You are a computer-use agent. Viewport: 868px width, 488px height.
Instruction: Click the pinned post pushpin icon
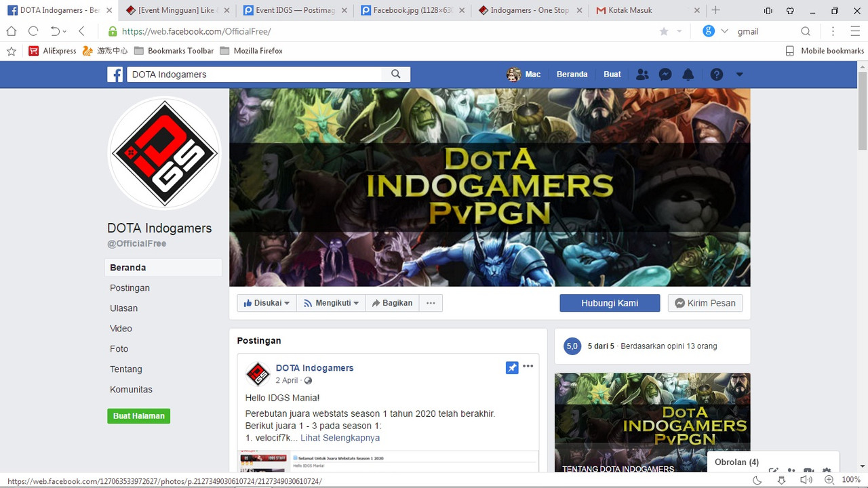click(512, 367)
